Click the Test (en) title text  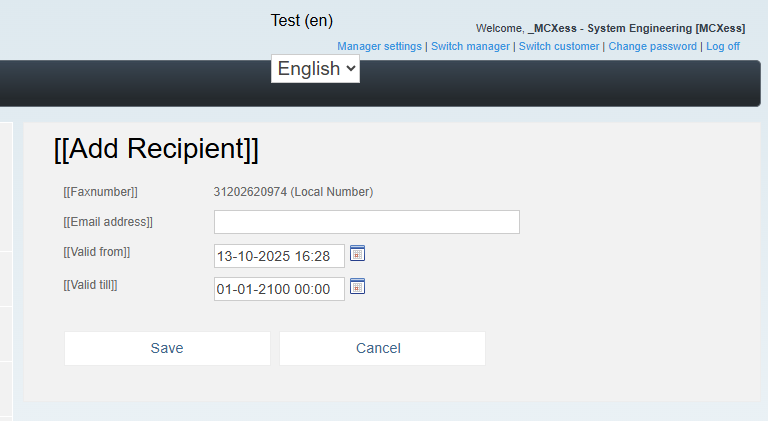click(x=301, y=20)
